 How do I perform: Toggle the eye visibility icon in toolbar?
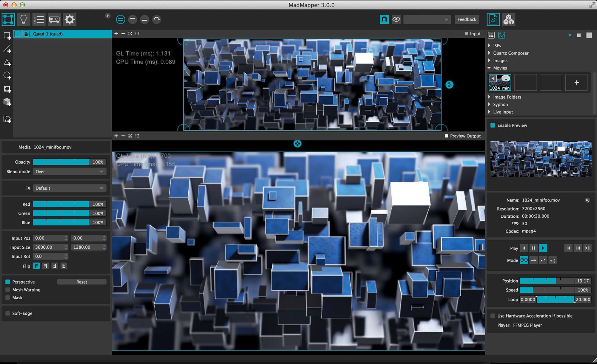point(396,19)
